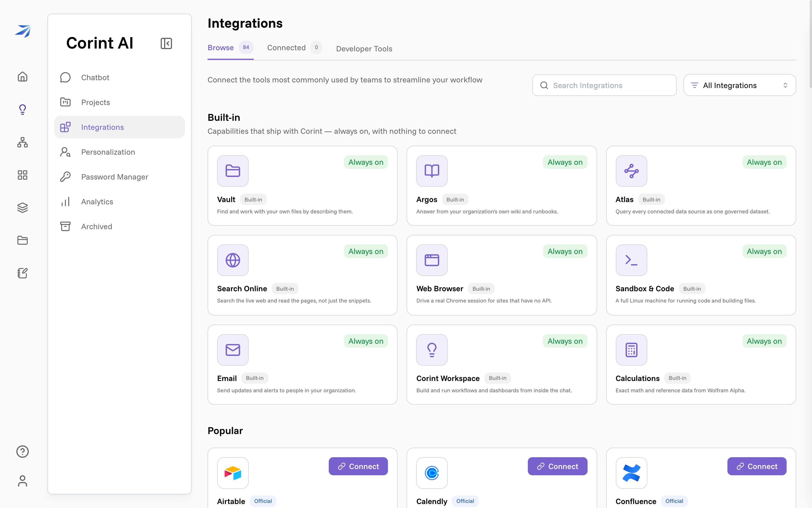Open Archived in sidebar
The width and height of the screenshot is (812, 508).
coord(120,226)
